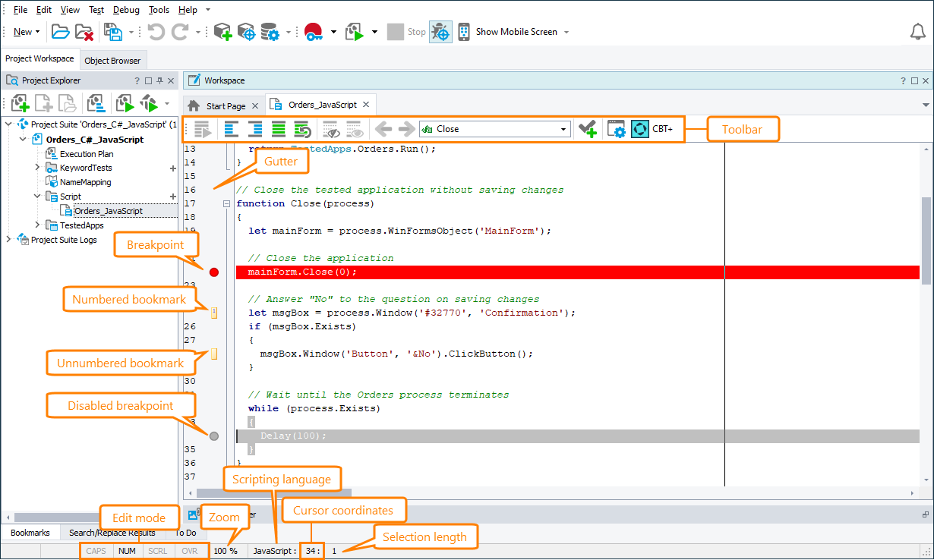Click the plus button next to Script
The image size is (934, 560).
(172, 197)
